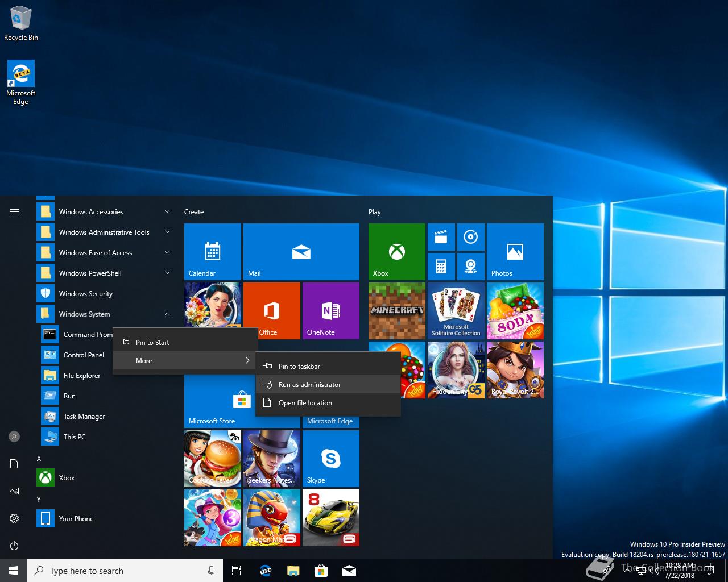Open the Calendar tile
This screenshot has height=582, width=728.
coord(213,252)
